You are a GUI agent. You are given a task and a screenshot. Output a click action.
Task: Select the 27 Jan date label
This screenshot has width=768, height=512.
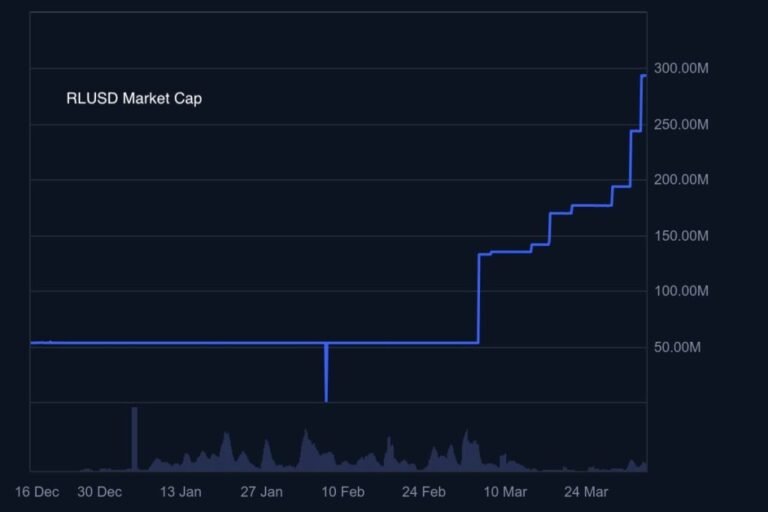coord(261,492)
